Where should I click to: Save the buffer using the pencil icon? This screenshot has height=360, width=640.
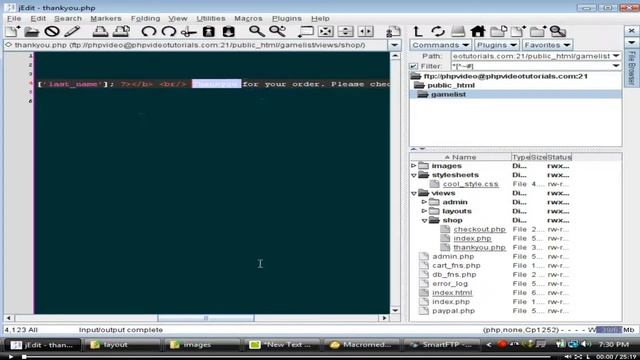pos(72,31)
